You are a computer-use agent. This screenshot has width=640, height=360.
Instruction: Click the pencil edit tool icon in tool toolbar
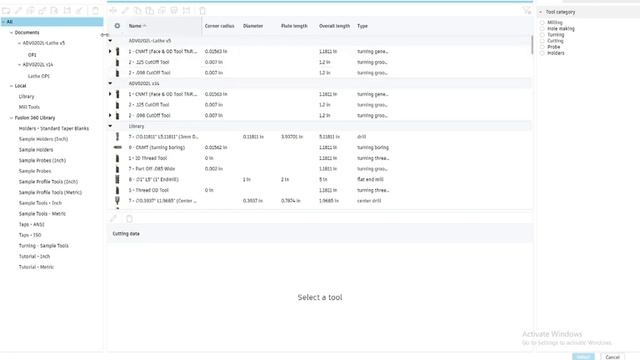click(x=125, y=11)
